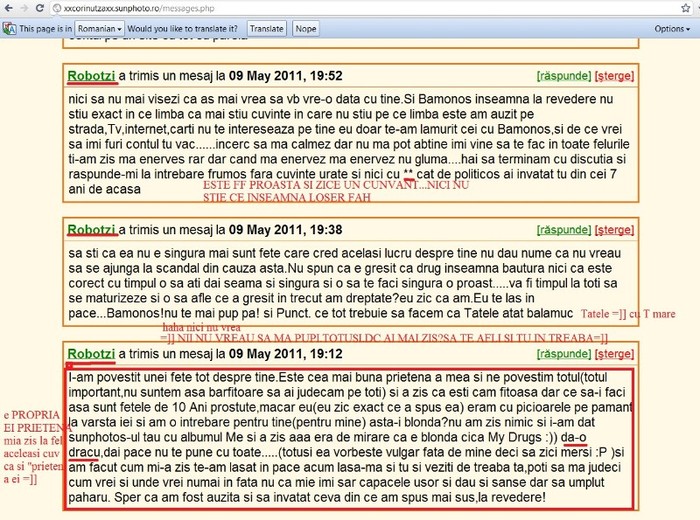Open the Romanian language dropdown
The height and width of the screenshot is (520, 700).
tap(100, 29)
